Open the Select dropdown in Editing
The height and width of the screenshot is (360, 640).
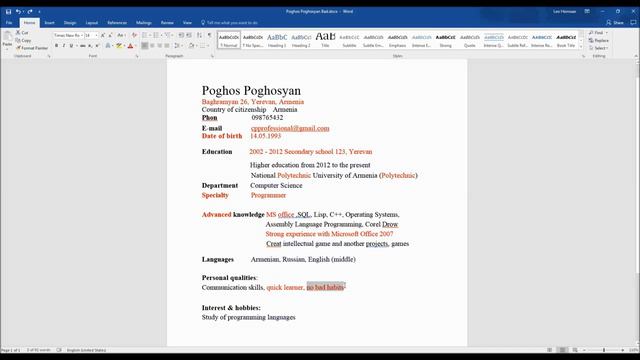tap(599, 48)
